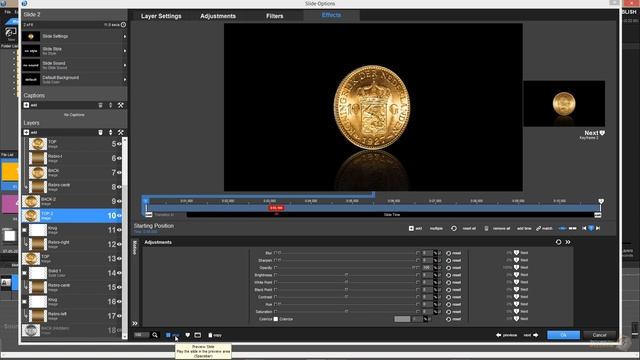640x360 pixels.
Task: Play the slide preview
Action: click(172, 335)
